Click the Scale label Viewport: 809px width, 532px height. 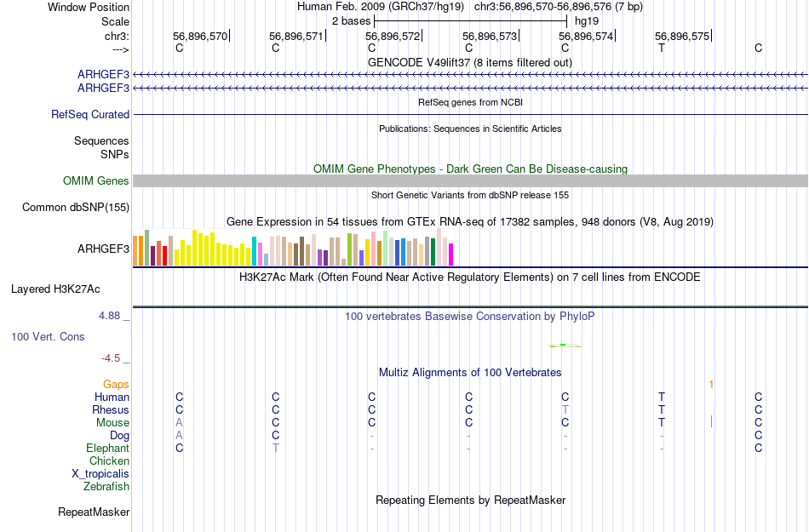click(x=116, y=21)
